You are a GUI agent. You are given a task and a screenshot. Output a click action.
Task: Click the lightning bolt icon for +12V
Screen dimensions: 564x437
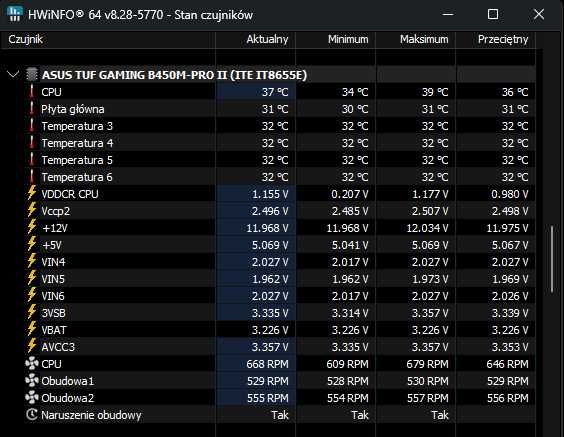coord(32,227)
